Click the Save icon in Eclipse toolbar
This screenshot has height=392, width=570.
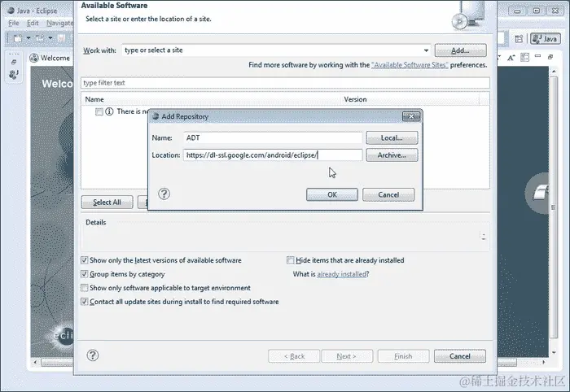[x=61, y=38]
